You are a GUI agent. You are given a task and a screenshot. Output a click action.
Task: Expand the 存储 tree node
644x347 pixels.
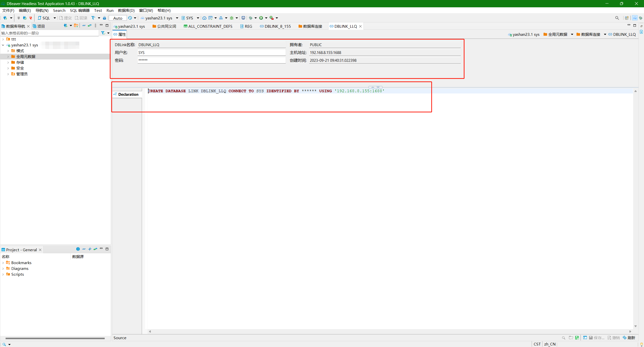tap(8, 62)
